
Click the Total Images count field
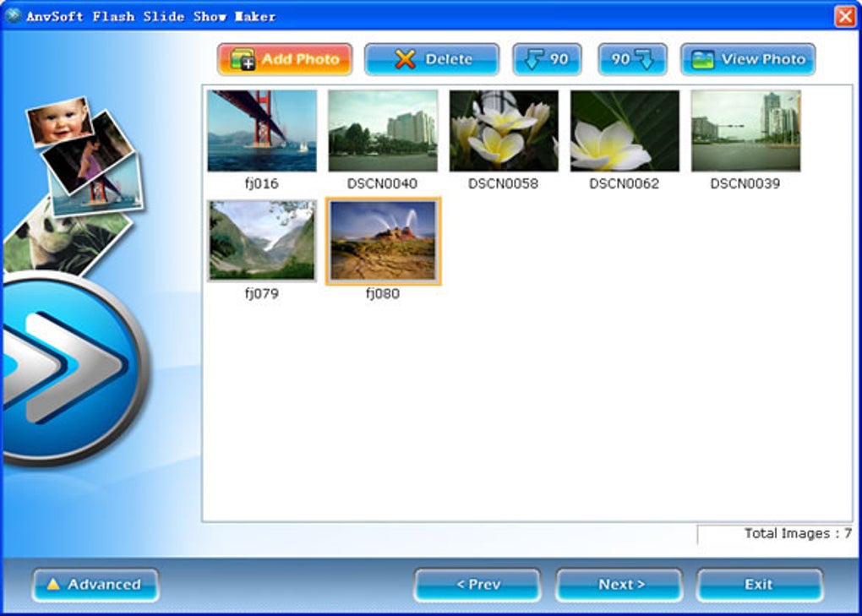pos(775,533)
